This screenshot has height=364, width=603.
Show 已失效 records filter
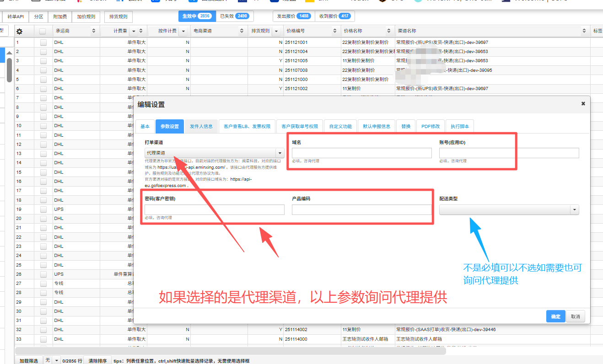234,16
